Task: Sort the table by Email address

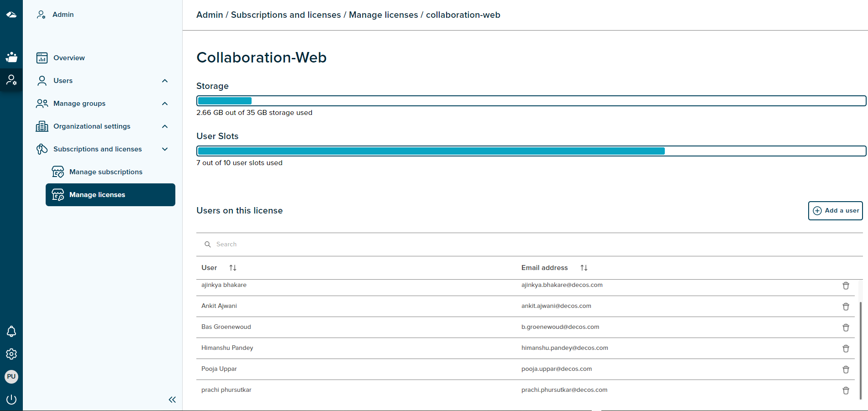Action: pyautogui.click(x=584, y=268)
